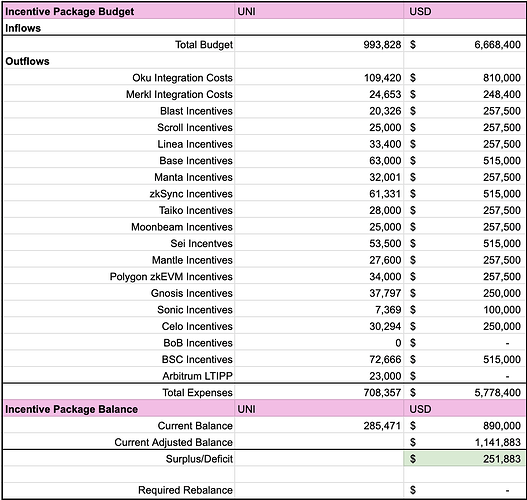Select the 'Base Incentives' label

196,161
